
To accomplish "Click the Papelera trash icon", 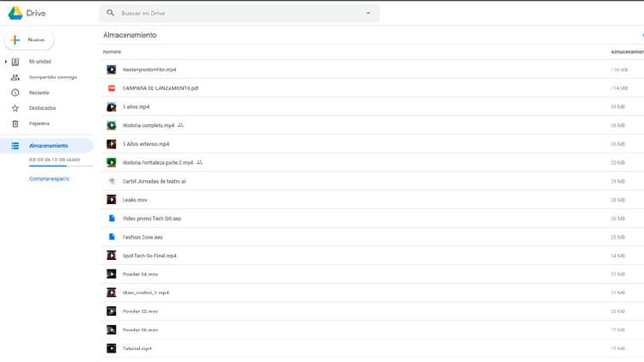I will pos(15,124).
